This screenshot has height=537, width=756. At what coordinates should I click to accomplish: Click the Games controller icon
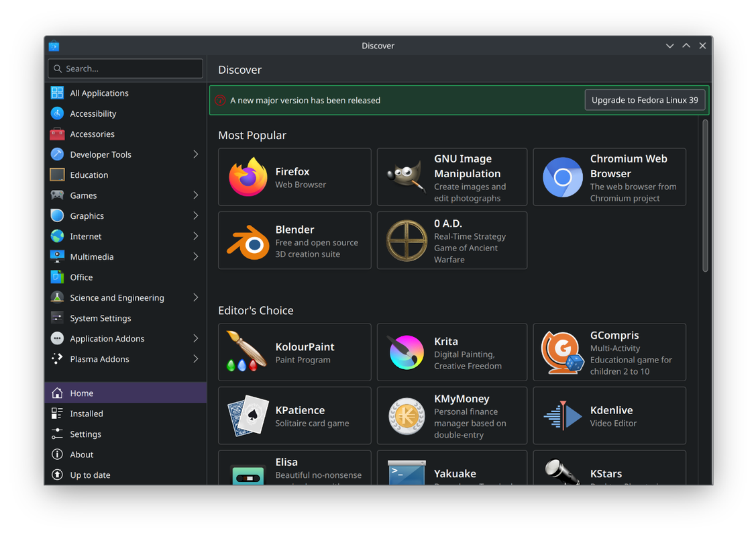coord(57,195)
